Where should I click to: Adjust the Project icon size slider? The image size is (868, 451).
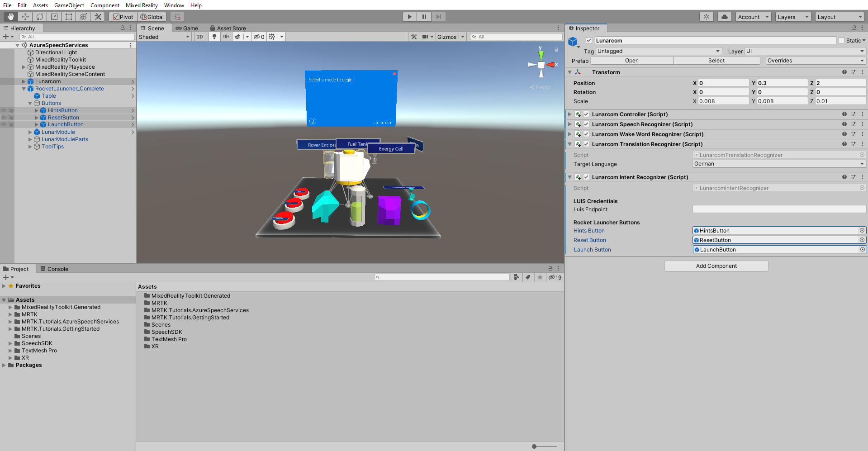pyautogui.click(x=534, y=446)
